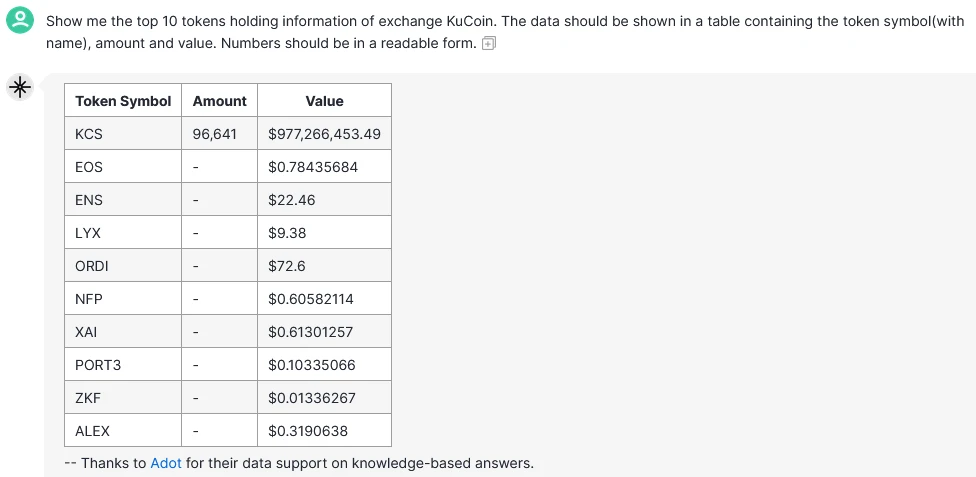Screen dimensions: 976x477
Task: Select the NFP token cell
Action: [x=89, y=299]
